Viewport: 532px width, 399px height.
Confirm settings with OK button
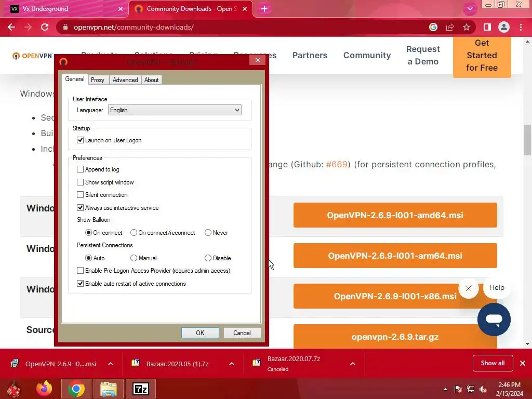click(200, 333)
